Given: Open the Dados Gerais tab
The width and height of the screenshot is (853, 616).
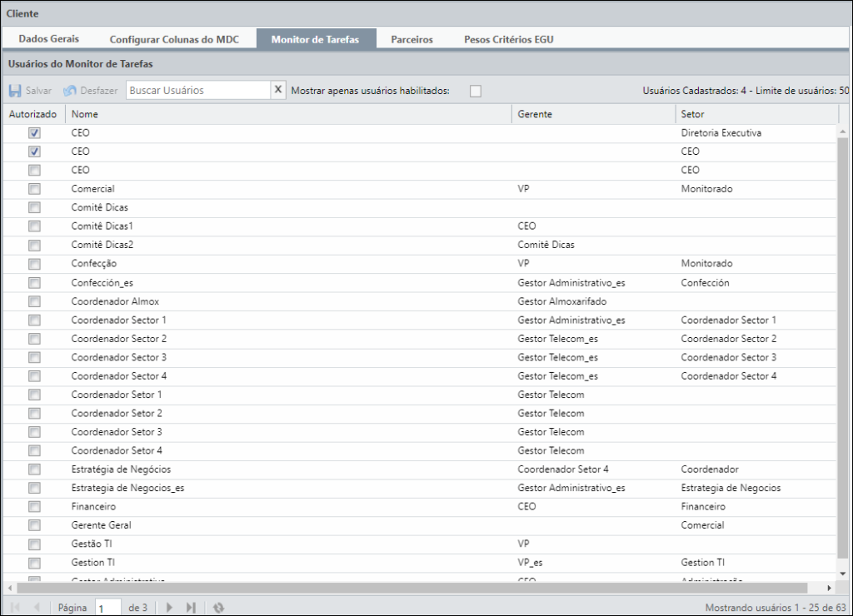Looking at the screenshot, I should pyautogui.click(x=49, y=38).
